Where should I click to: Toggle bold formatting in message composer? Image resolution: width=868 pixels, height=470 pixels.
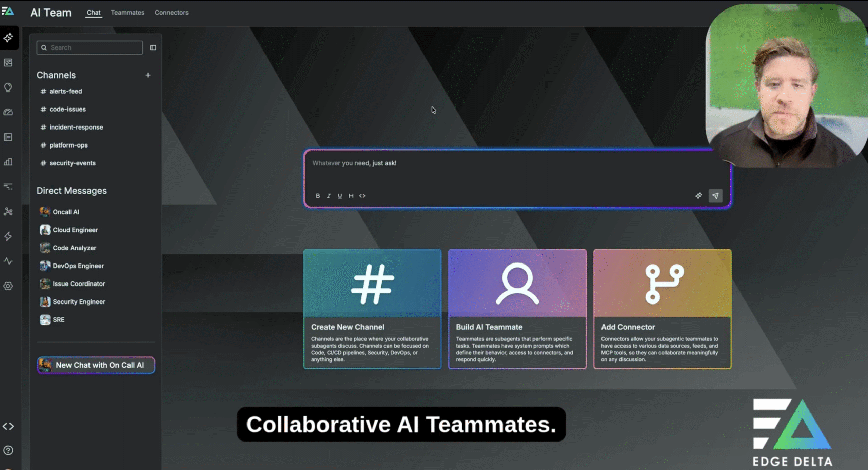pyautogui.click(x=318, y=196)
